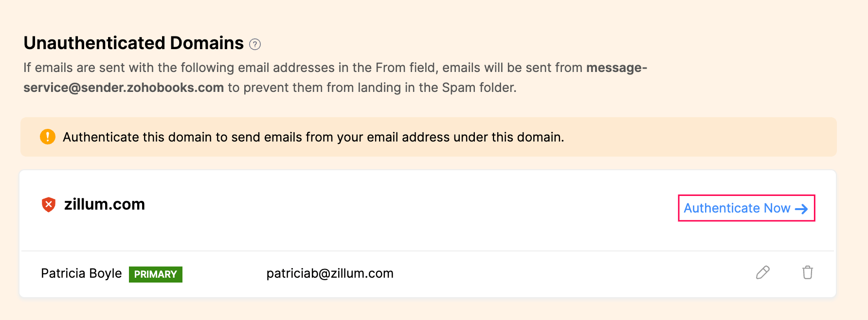Edit Patricia Boyle's sender with pencil icon

[762, 273]
